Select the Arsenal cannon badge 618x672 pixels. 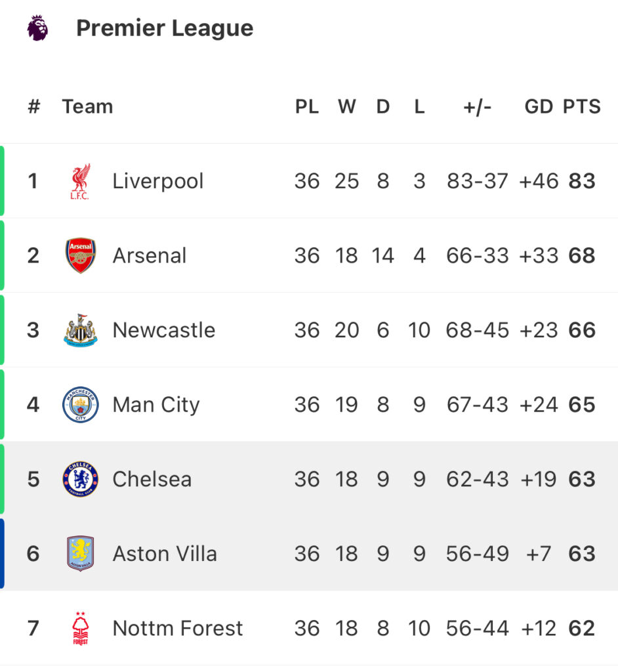(81, 255)
